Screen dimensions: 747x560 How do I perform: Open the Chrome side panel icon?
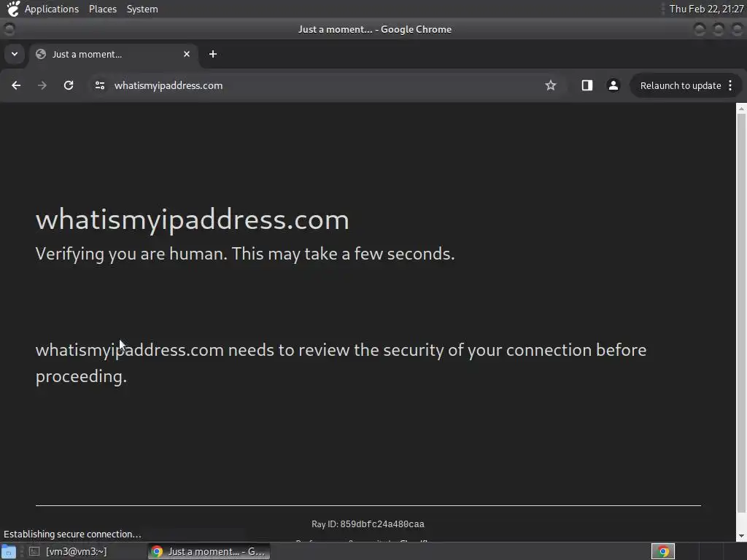pos(587,85)
